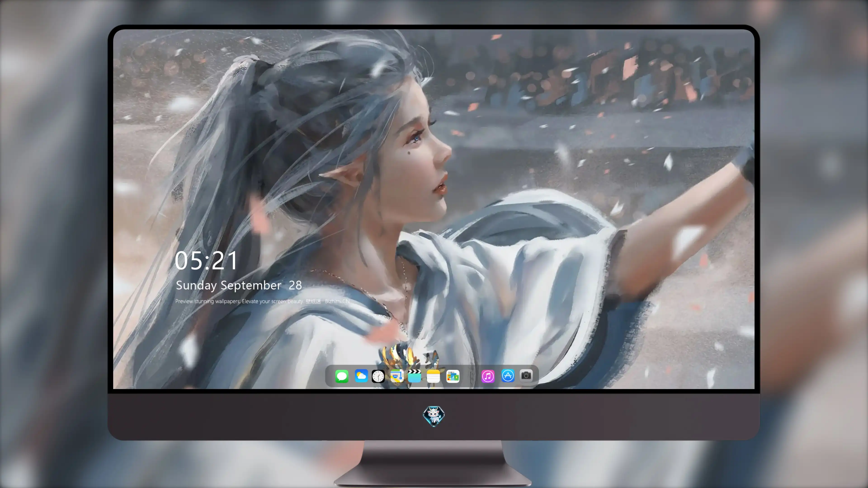The image size is (868, 488).
Task: Open the Weather app in the dock
Action: [x=361, y=376]
